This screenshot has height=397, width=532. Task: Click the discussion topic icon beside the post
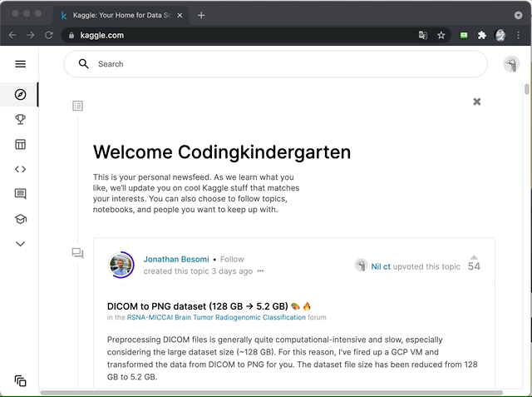pos(77,253)
